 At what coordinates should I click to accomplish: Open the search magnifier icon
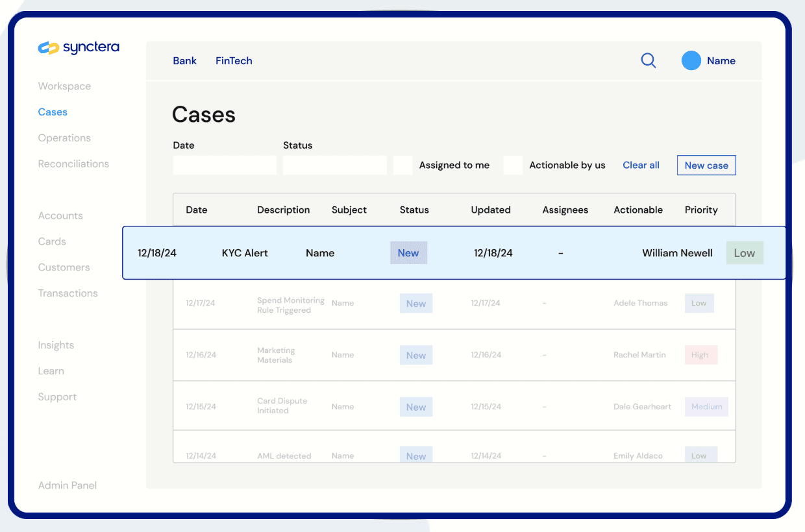(649, 61)
